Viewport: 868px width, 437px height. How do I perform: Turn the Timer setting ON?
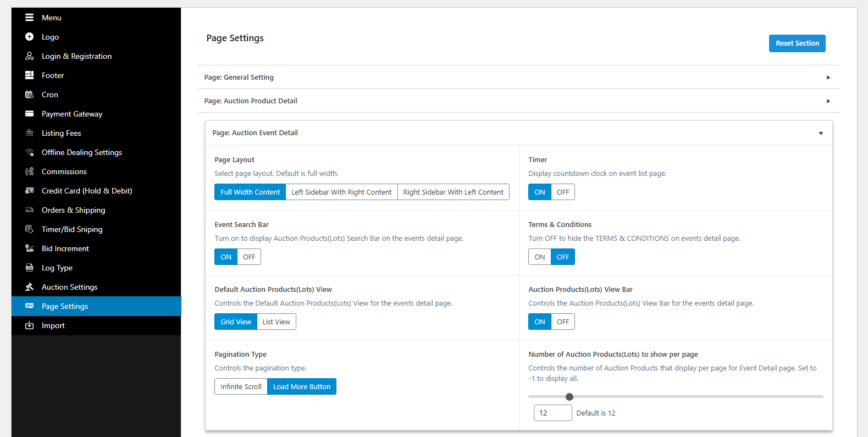pos(540,192)
